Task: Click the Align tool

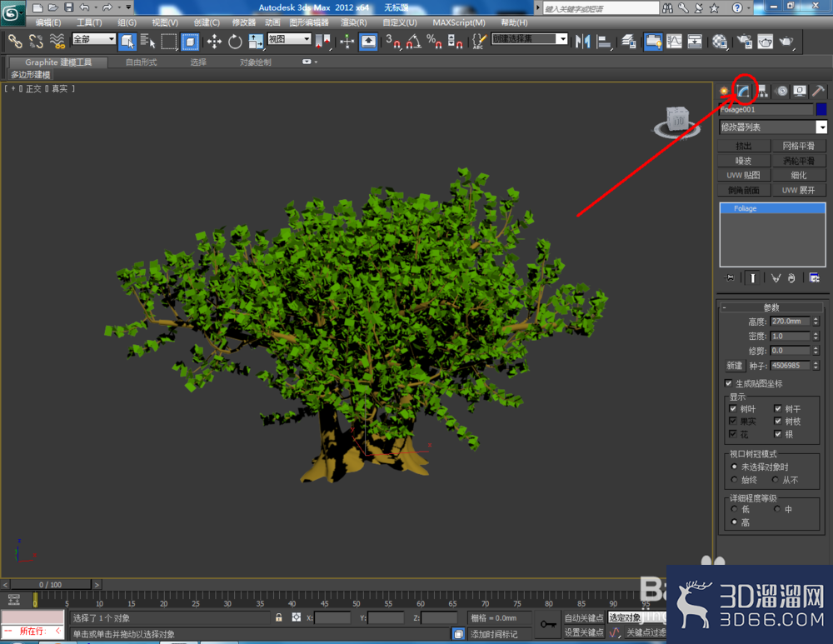Action: tap(604, 41)
